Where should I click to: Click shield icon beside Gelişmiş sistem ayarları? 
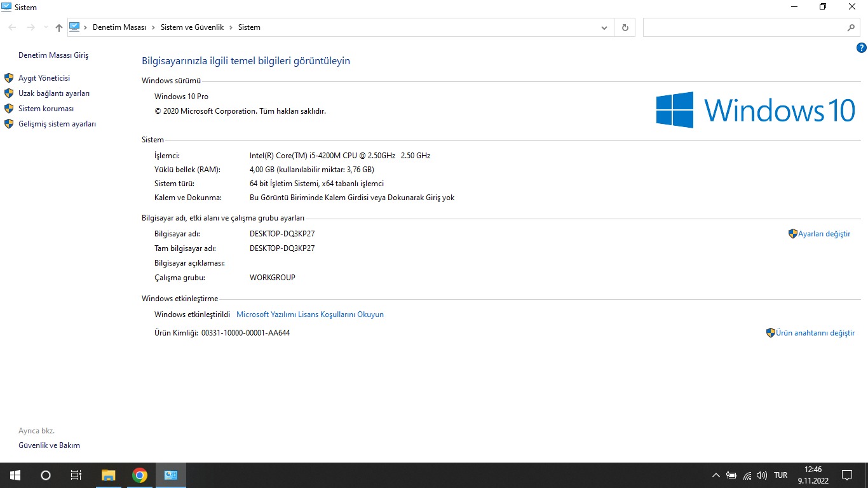[x=9, y=124]
